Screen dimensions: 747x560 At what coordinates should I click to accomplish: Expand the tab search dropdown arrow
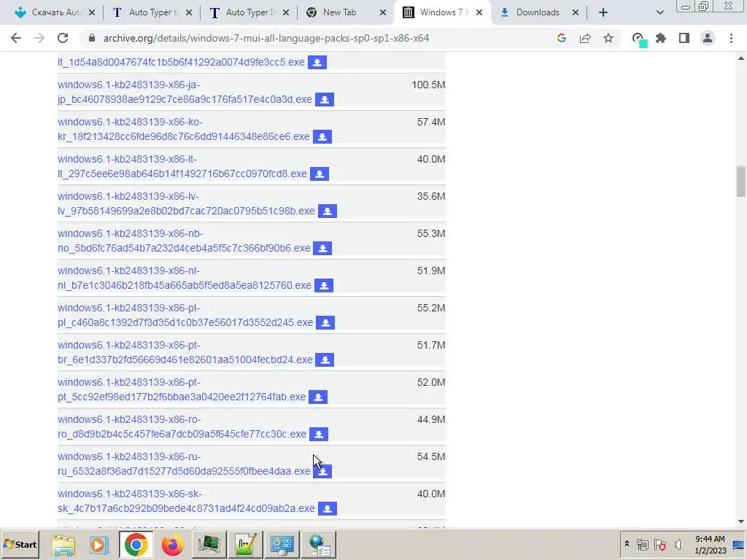[x=659, y=13]
